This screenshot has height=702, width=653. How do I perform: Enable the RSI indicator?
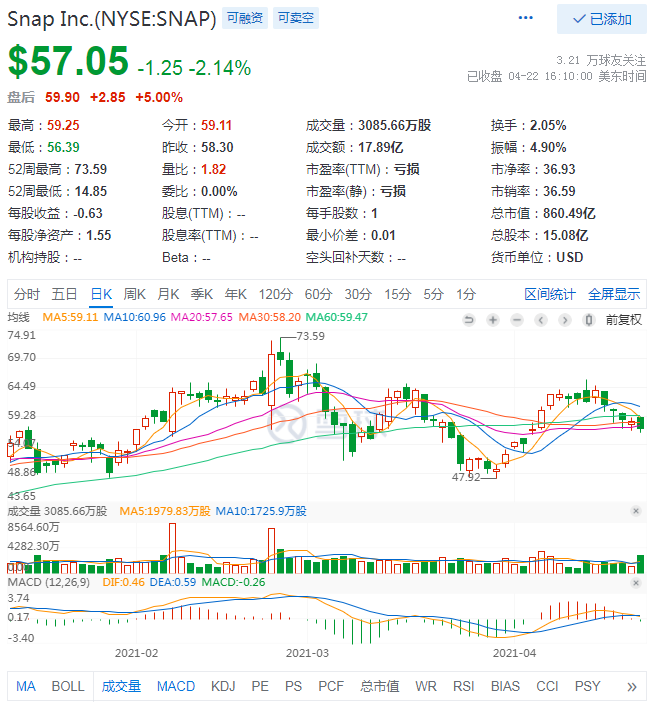463,686
